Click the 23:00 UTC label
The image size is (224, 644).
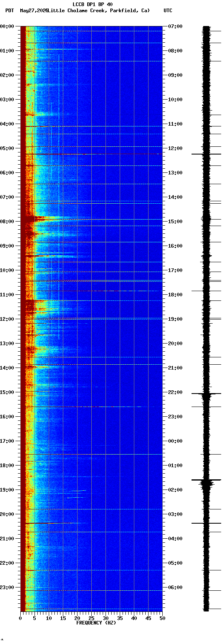[175, 417]
